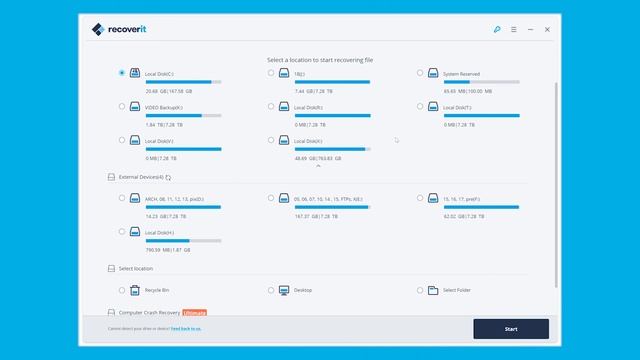640x360 pixels.
Task: Start the recovery scan
Action: 511,329
